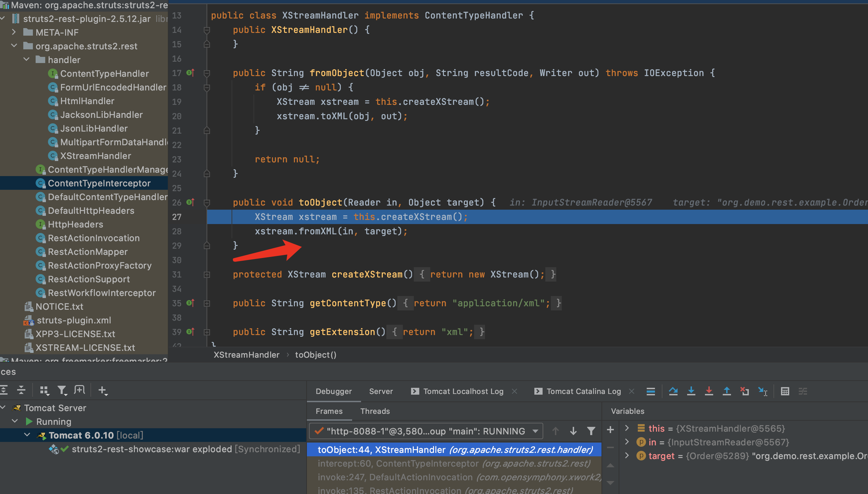Select intercept:60 ContentTypeInterceptor frame

454,463
